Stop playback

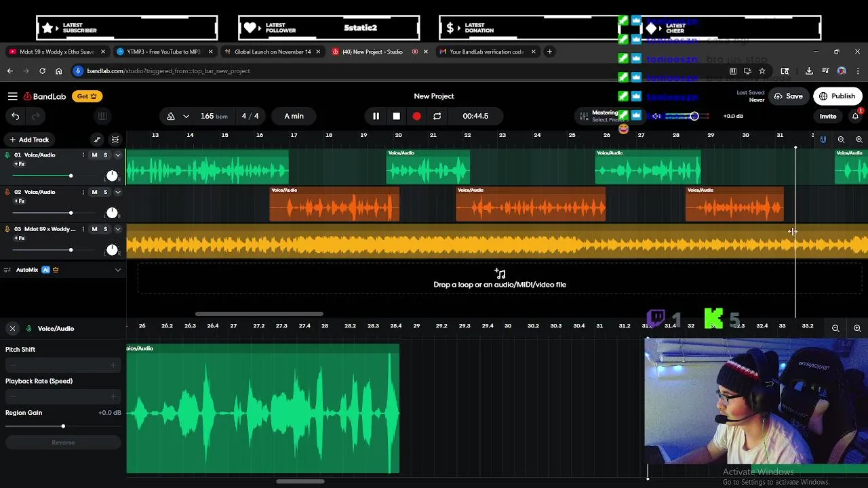click(396, 116)
